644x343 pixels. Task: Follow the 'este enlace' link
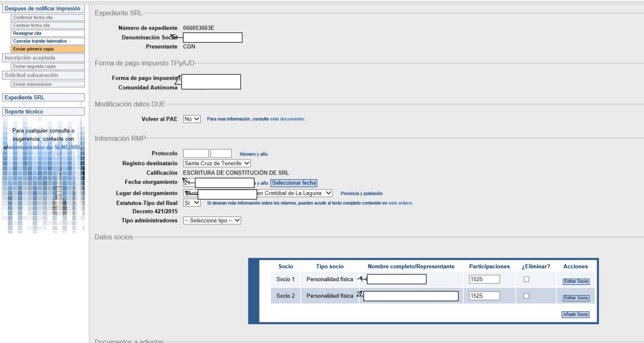pos(401,203)
